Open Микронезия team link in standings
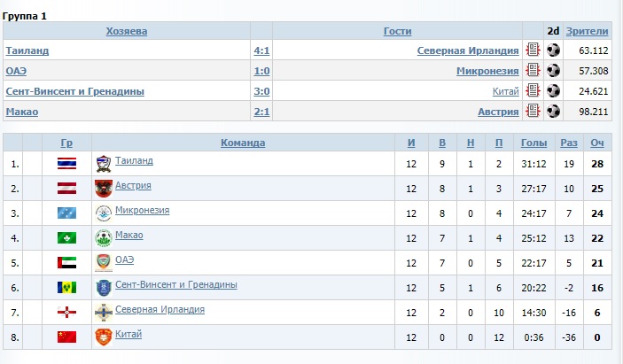Image resolution: width=623 pixels, height=364 pixels. (142, 211)
